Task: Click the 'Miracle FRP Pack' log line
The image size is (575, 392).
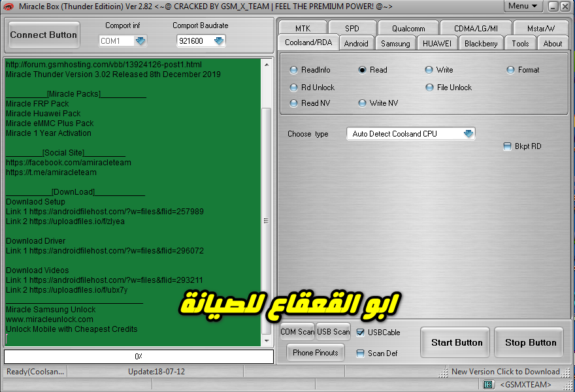Action: tap(37, 104)
